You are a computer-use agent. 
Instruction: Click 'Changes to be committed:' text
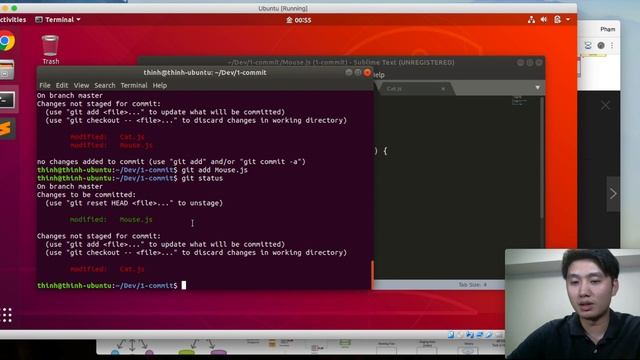pyautogui.click(x=86, y=195)
